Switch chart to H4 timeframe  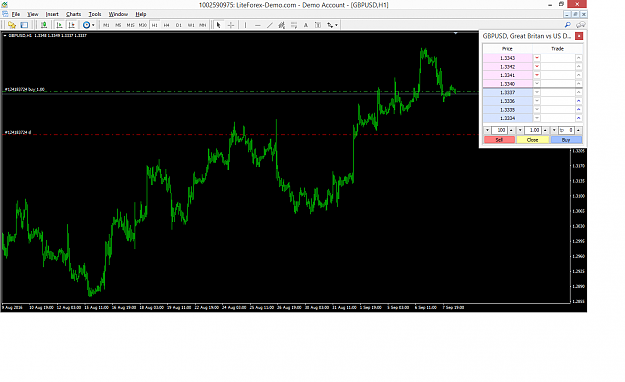click(x=167, y=25)
